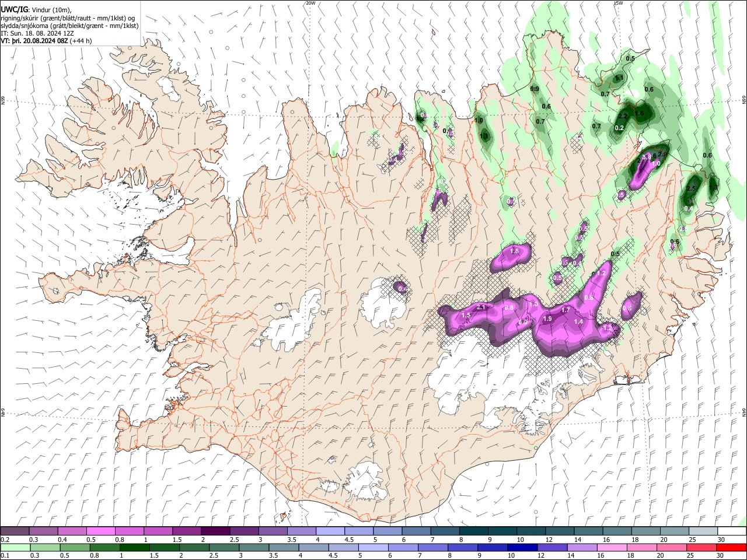Select the 'Vindur (10m)' header text
The width and height of the screenshot is (747, 560).
click(51, 10)
